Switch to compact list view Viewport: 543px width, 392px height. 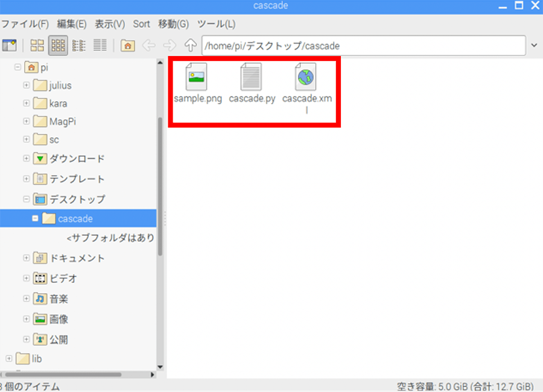coord(79,45)
